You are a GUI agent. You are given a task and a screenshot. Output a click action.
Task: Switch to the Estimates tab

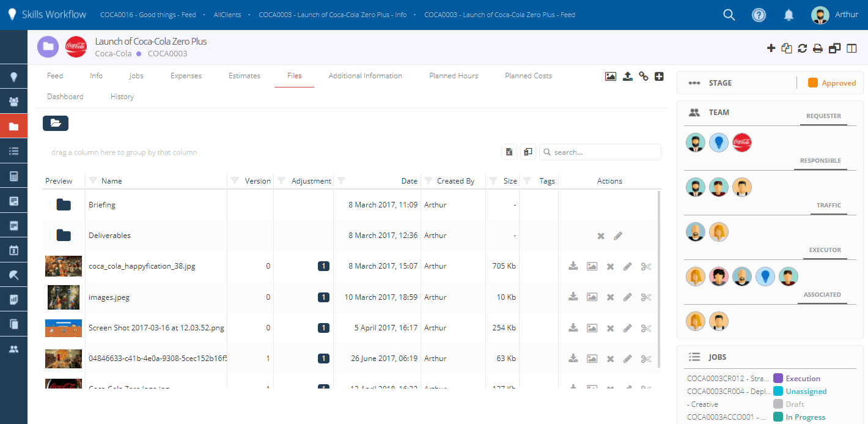245,76
